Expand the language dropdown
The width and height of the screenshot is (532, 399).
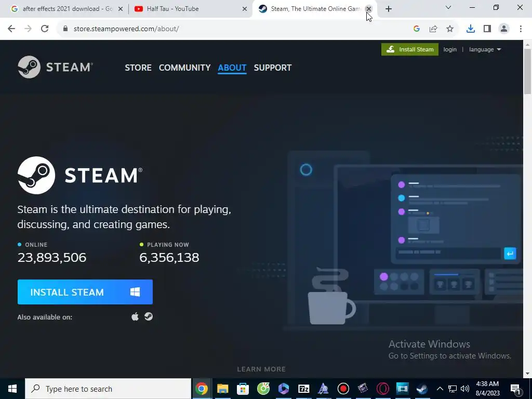click(485, 49)
